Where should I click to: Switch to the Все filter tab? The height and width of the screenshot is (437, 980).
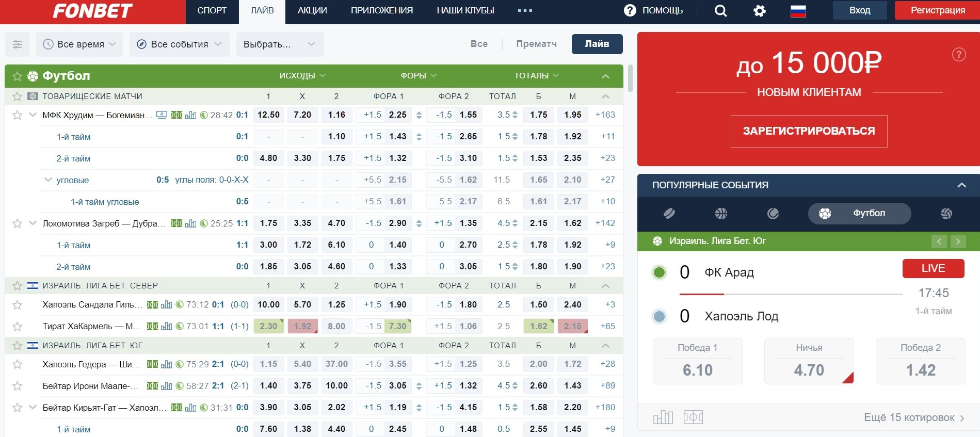[x=479, y=44]
